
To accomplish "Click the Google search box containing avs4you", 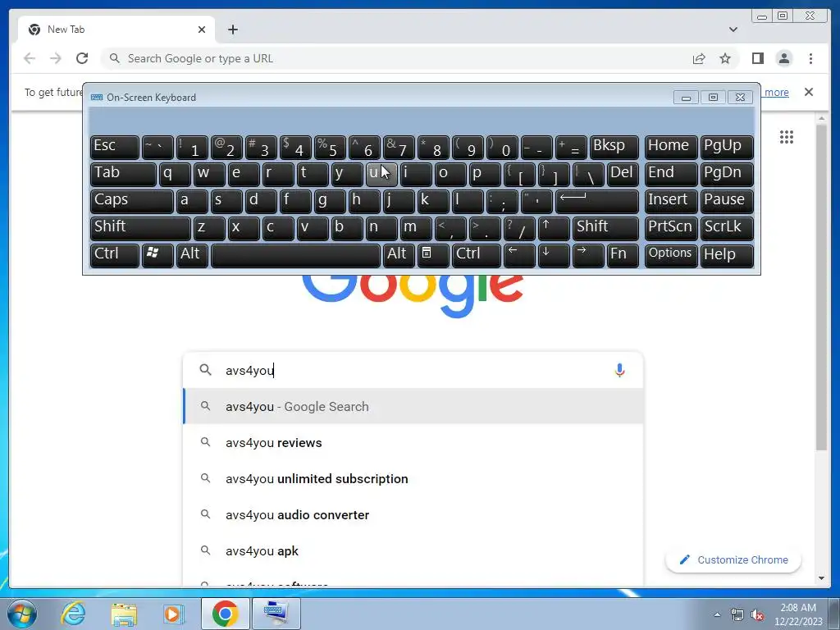I will click(413, 370).
